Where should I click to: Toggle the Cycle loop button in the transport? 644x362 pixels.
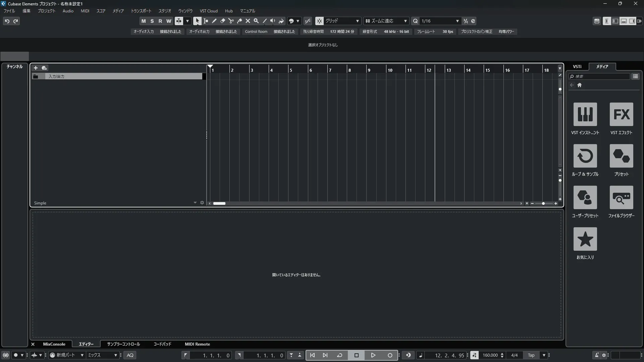(339, 355)
